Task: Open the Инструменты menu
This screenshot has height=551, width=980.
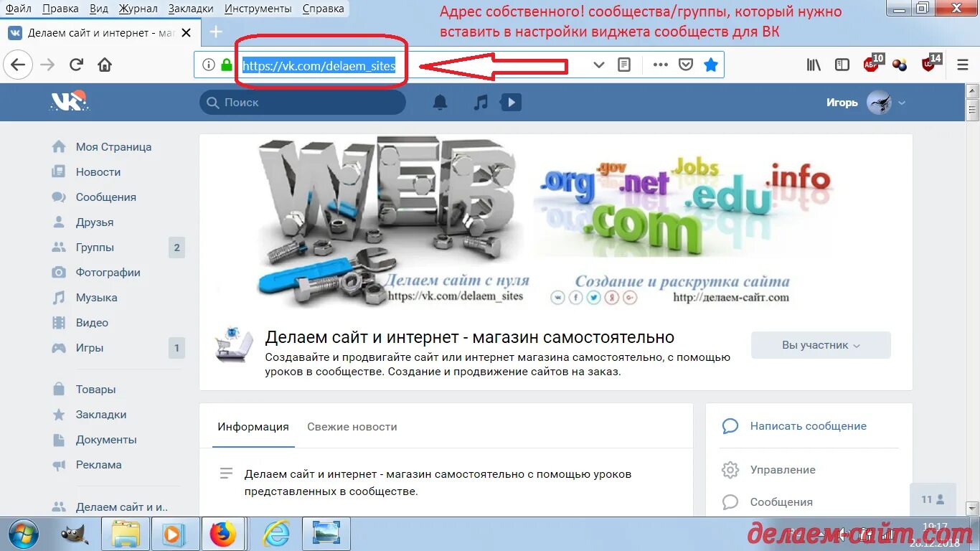Action: coord(258,9)
